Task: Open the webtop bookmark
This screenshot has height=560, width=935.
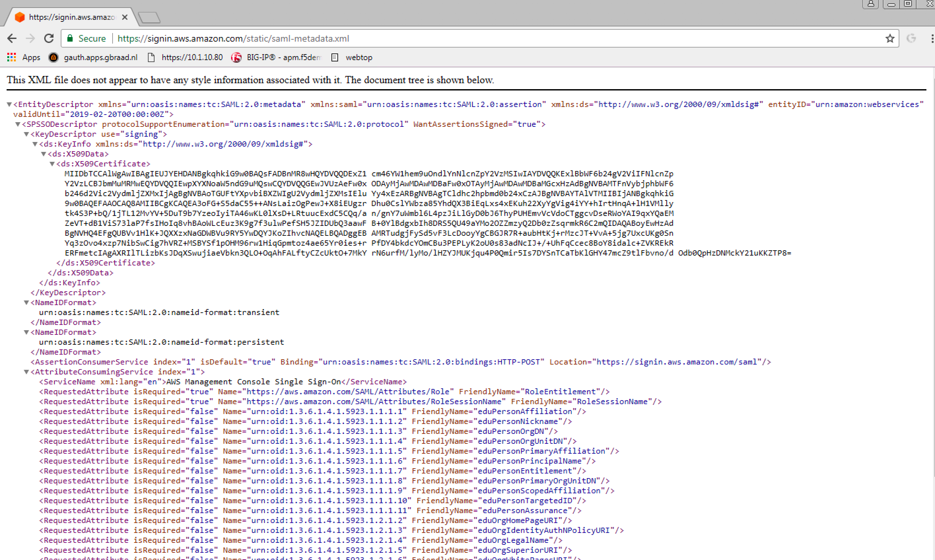Action: click(352, 57)
